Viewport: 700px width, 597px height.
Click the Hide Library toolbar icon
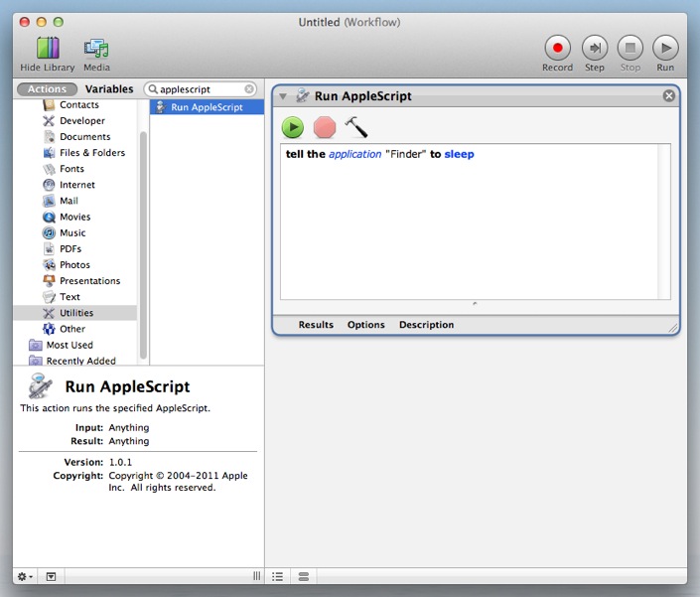(48, 49)
